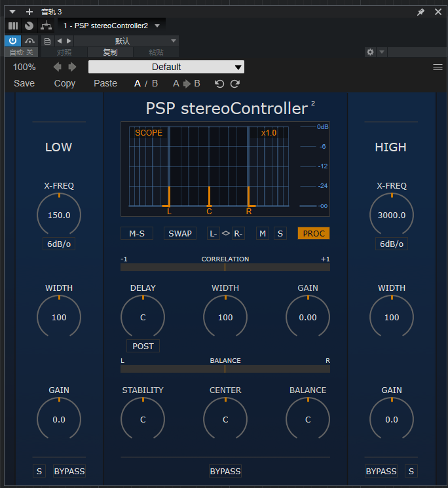
Task: Open the routing tree icon in host toolbar
Action: [46, 26]
